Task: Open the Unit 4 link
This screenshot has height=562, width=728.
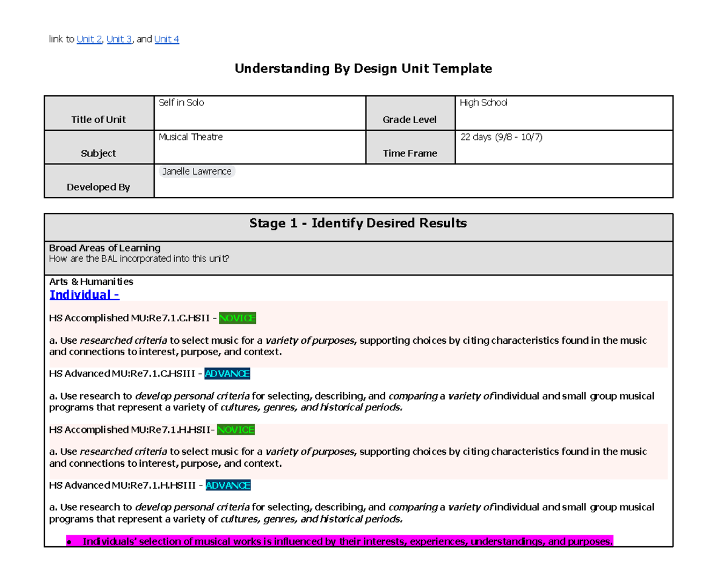Action: click(x=166, y=39)
